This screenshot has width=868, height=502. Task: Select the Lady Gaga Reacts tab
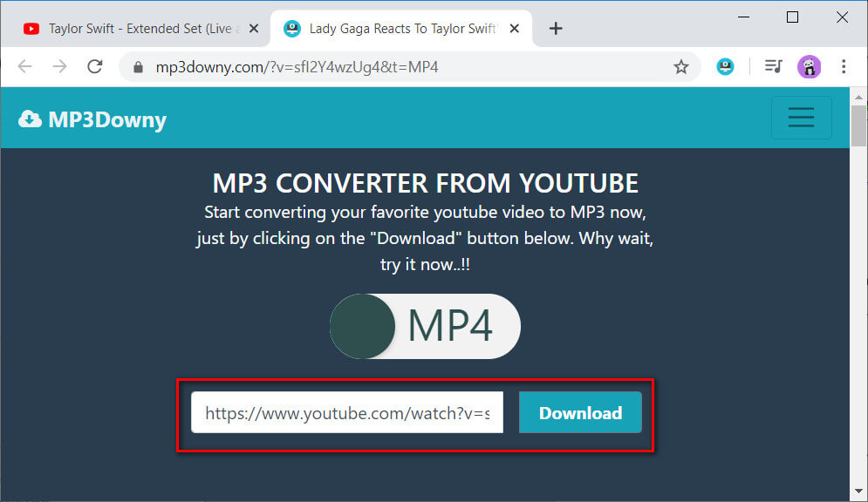pos(401,28)
